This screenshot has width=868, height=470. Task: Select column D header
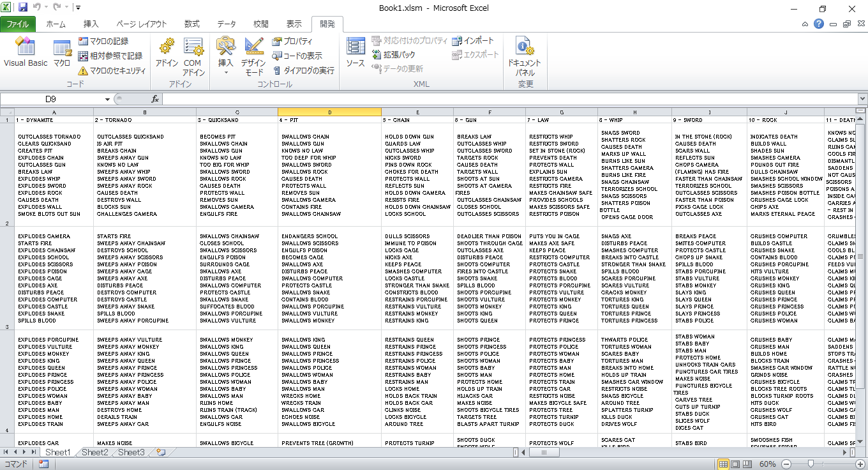pos(330,112)
